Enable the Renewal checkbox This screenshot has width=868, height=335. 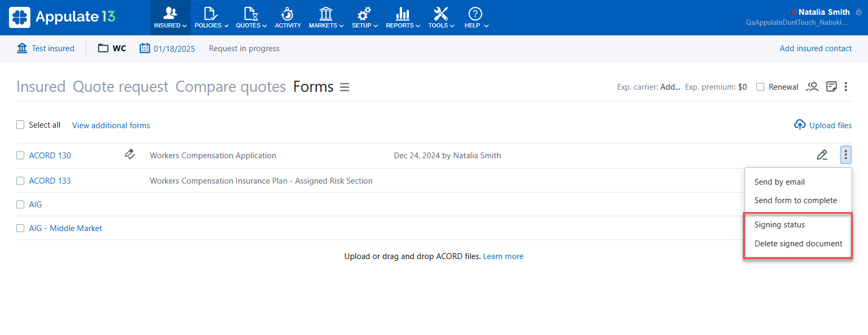tap(760, 87)
